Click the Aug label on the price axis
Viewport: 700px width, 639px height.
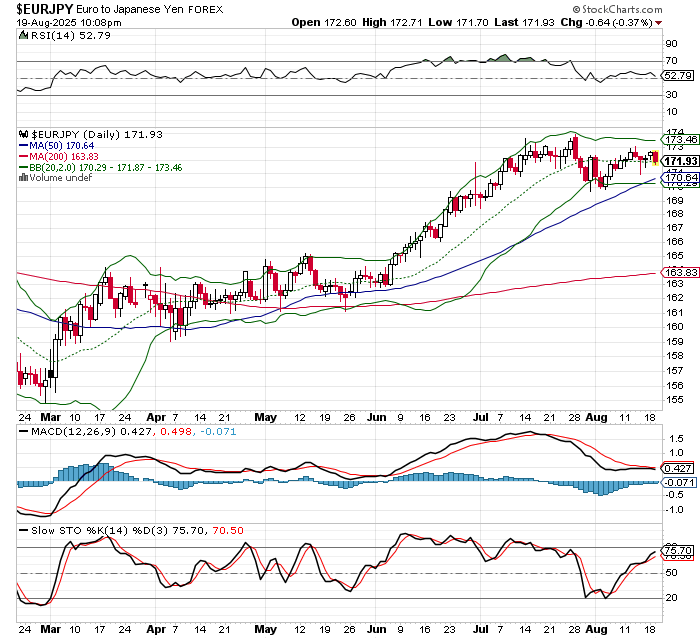tap(595, 416)
